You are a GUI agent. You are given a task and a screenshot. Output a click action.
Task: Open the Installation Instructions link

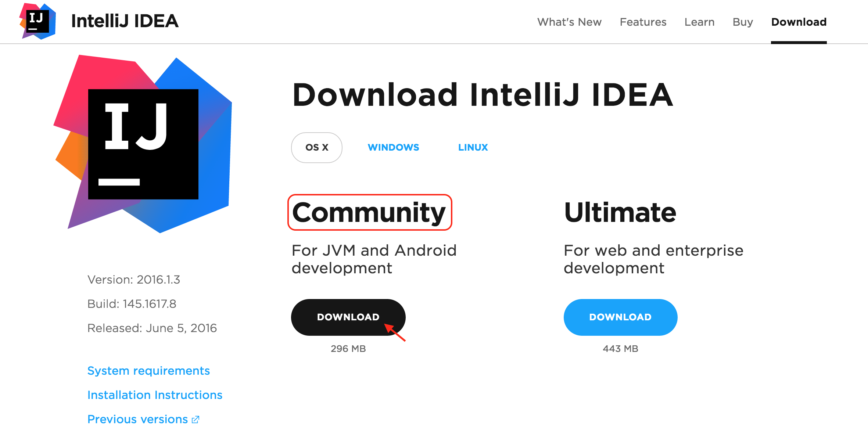click(x=155, y=395)
